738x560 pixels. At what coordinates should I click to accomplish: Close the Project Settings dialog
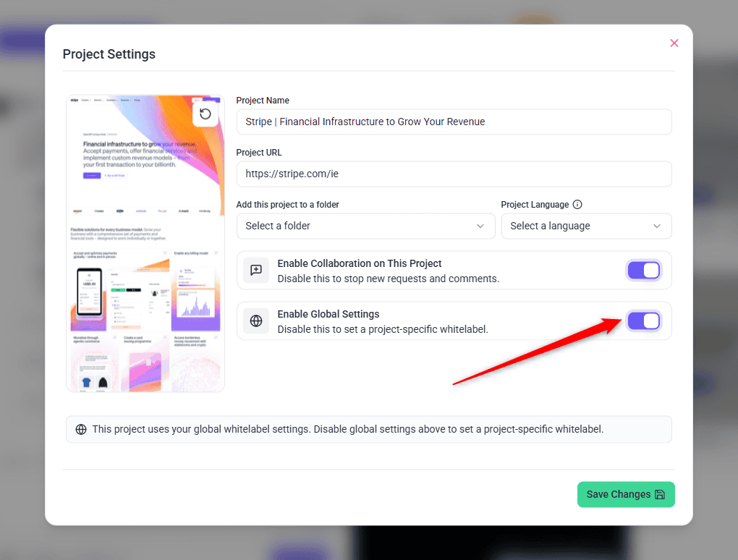click(x=674, y=43)
